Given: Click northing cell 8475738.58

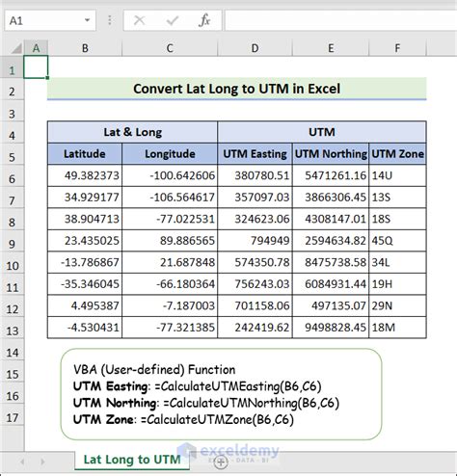Looking at the screenshot, I should point(331,262).
